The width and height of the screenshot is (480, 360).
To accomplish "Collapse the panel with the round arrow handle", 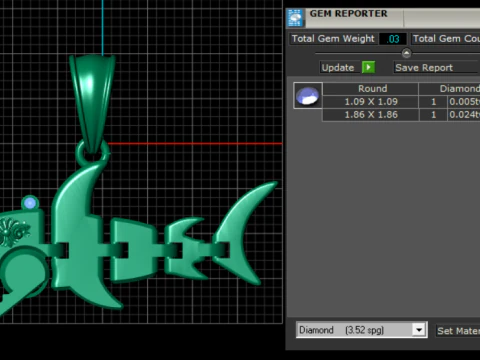I will coord(406,53).
